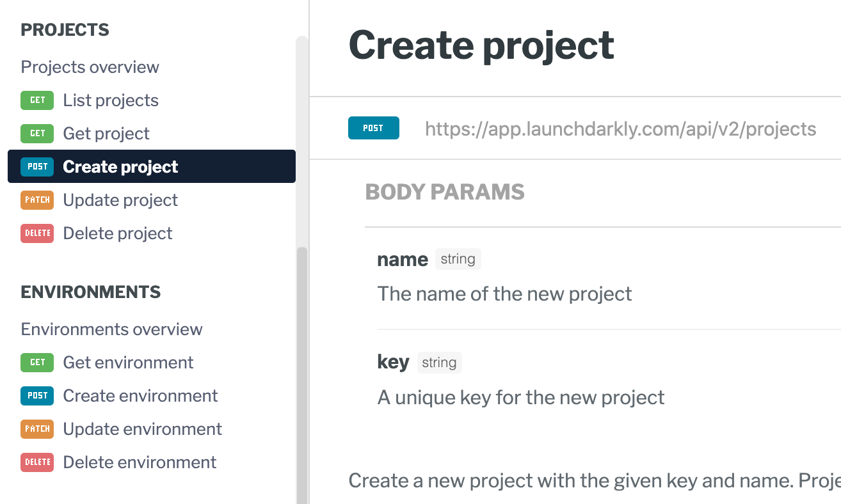
Task: Click the key body parameter row
Action: tap(609, 381)
